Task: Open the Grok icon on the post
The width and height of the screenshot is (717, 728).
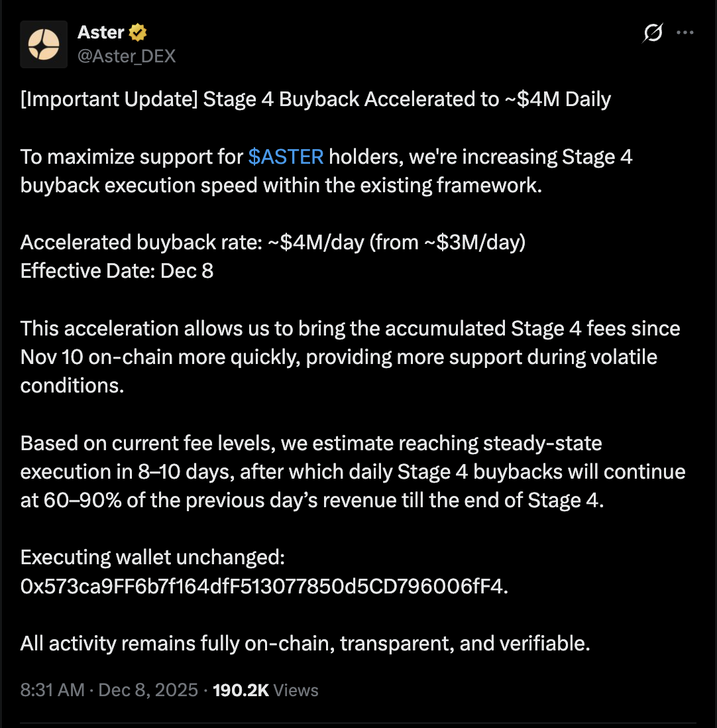Action: point(653,32)
